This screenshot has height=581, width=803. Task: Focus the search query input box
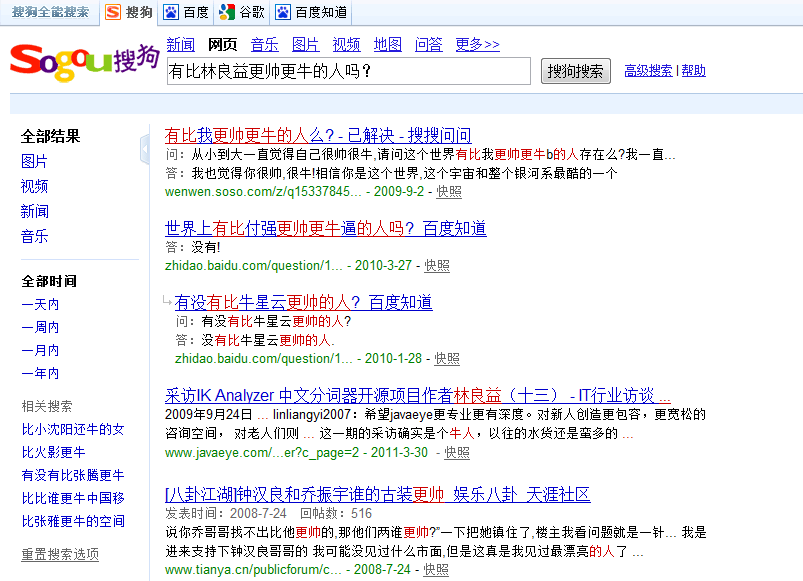(349, 71)
